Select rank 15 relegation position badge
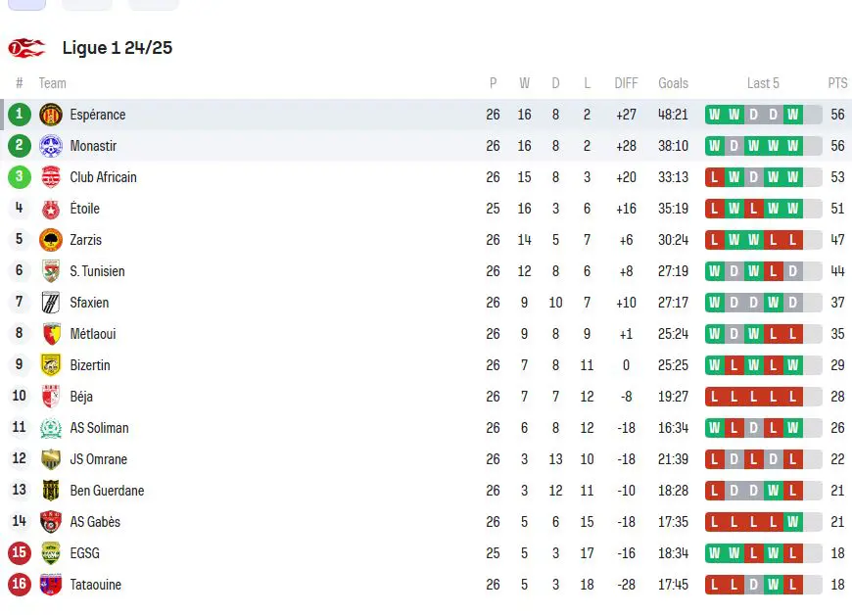 tap(19, 553)
